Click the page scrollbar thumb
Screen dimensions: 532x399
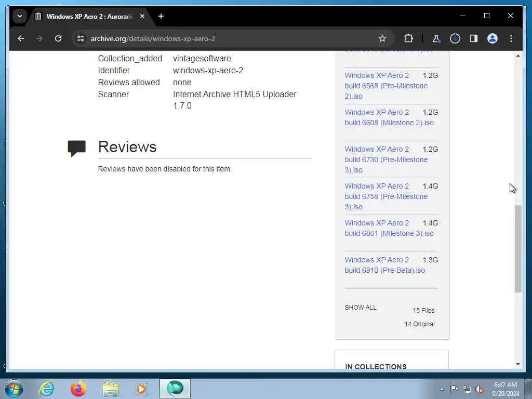coord(518,248)
